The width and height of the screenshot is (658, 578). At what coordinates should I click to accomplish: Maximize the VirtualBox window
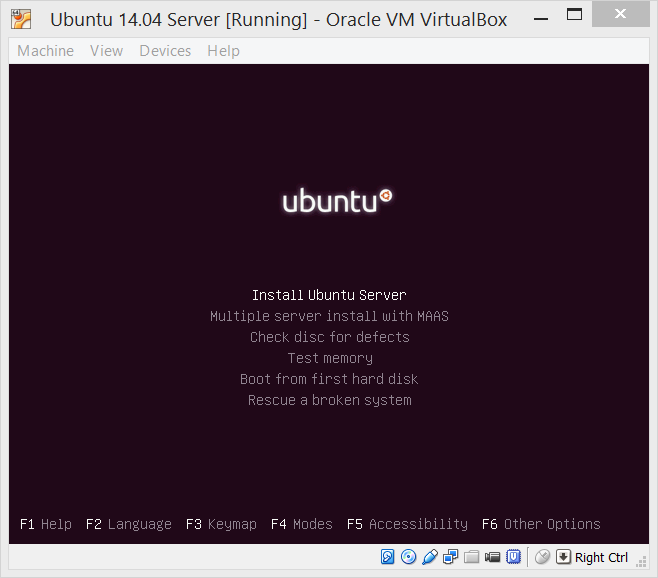pyautogui.click(x=574, y=15)
